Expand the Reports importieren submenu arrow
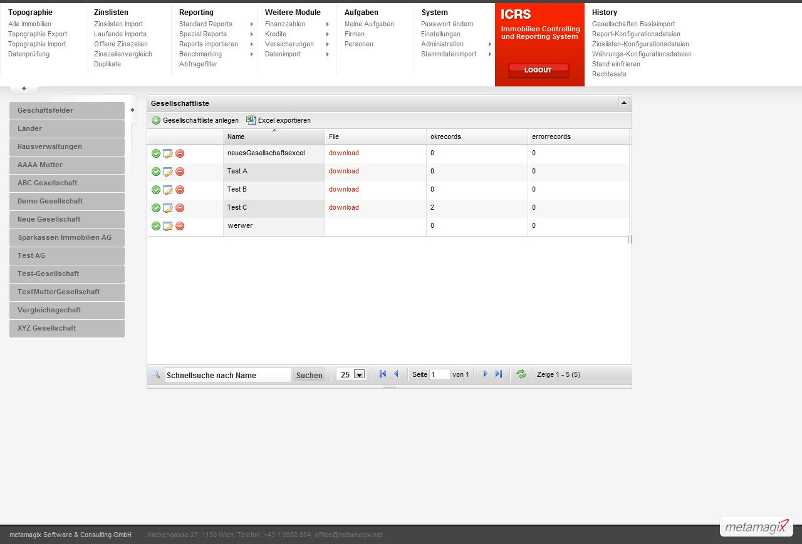The image size is (802, 544). pyautogui.click(x=251, y=44)
